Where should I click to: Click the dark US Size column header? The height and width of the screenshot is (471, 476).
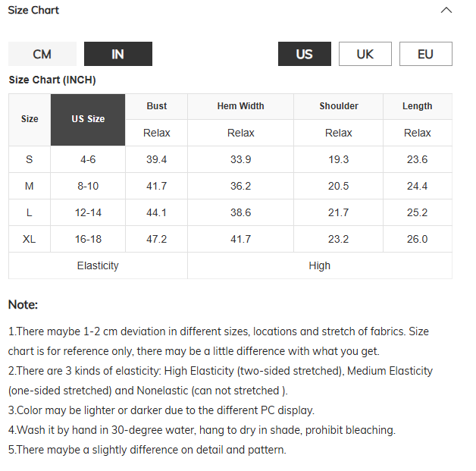pos(88,120)
